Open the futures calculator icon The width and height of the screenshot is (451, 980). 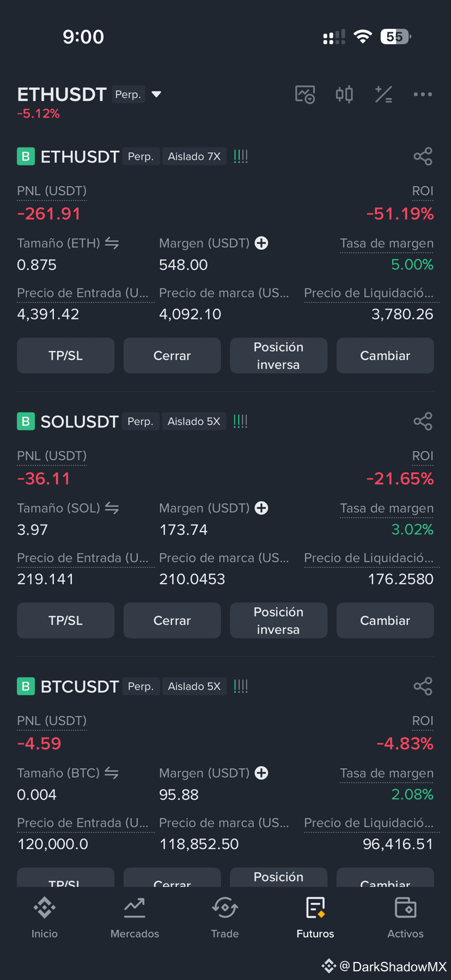coord(383,94)
